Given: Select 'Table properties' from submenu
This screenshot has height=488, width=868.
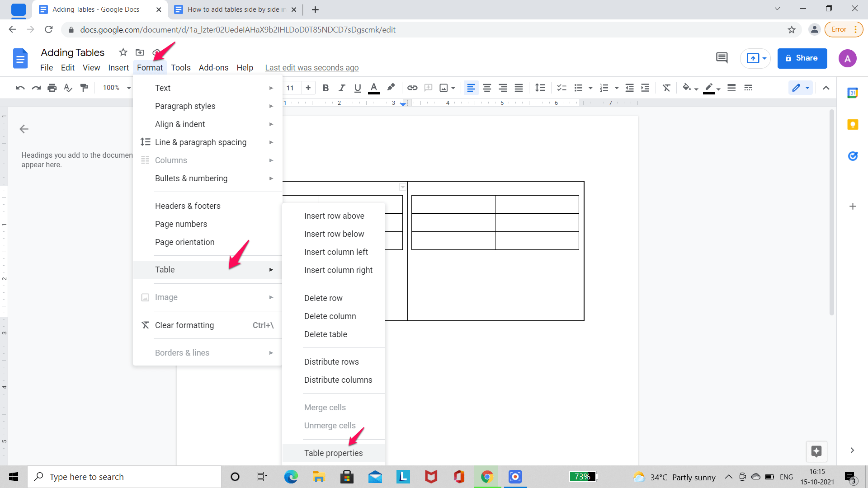Looking at the screenshot, I should 333,453.
